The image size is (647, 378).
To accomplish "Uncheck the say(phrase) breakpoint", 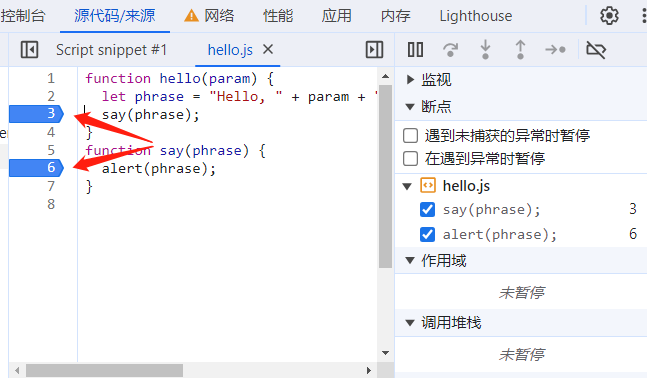I will click(427, 210).
